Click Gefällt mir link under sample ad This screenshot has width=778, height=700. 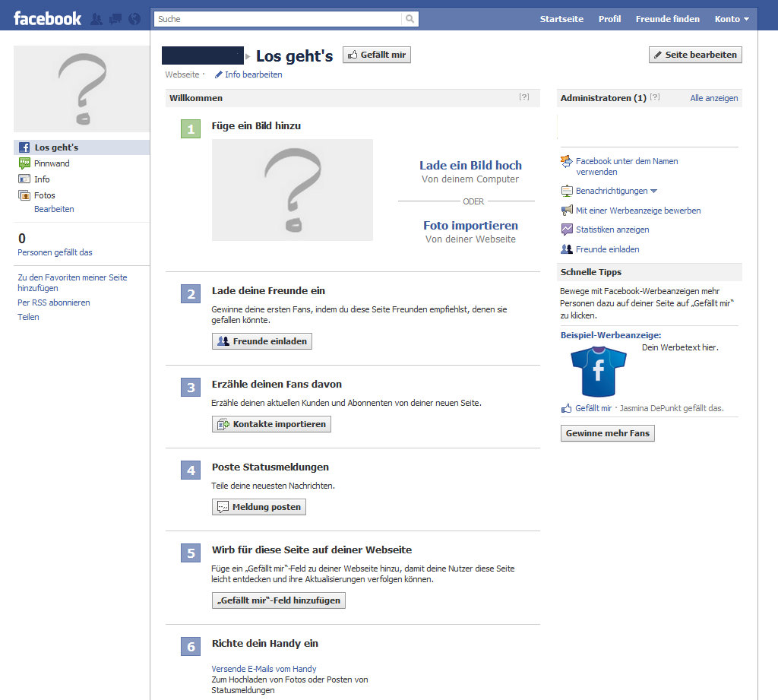(x=593, y=408)
